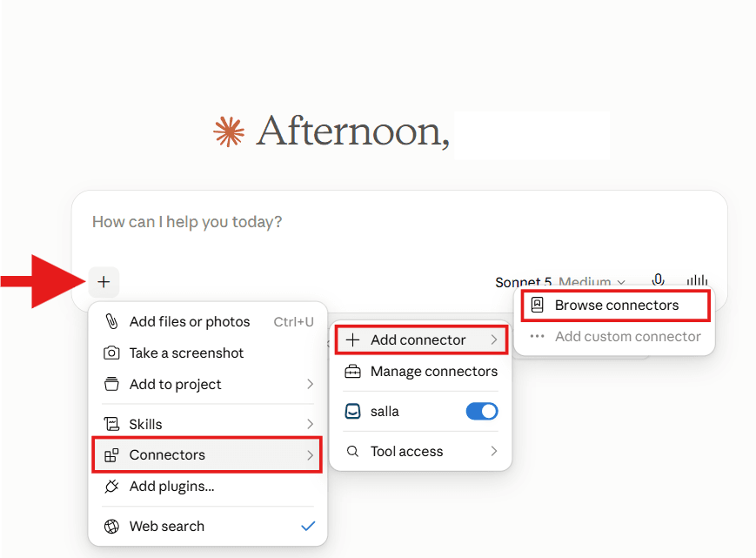
Task: Click the paperclip Add files icon
Action: coord(111,321)
